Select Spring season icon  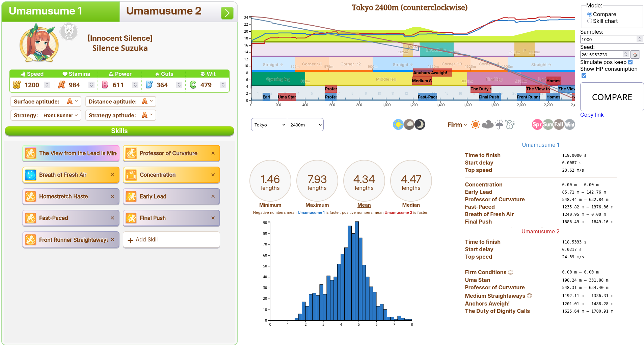click(x=537, y=124)
